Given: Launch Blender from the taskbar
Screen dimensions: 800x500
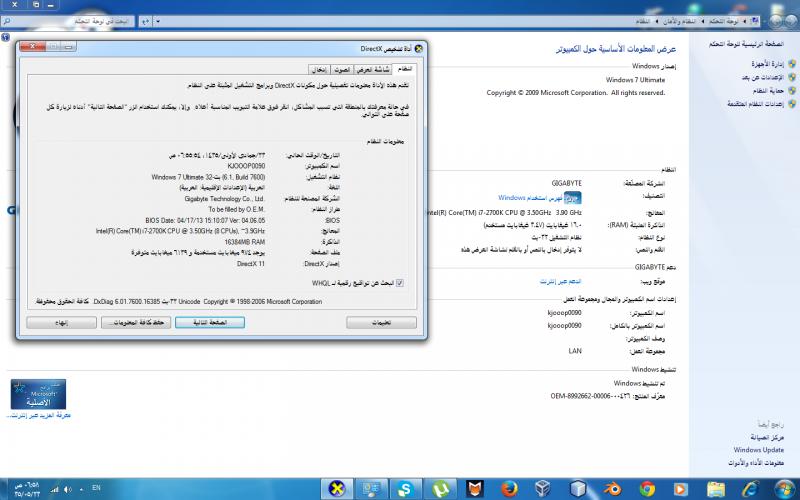Looking at the screenshot, I should [612, 489].
